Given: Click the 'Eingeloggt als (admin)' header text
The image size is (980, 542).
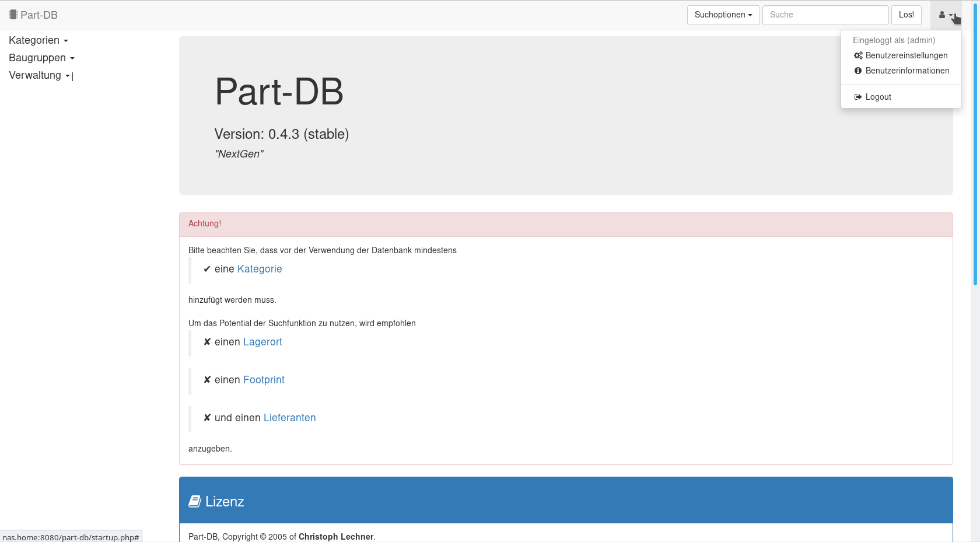Looking at the screenshot, I should [894, 40].
